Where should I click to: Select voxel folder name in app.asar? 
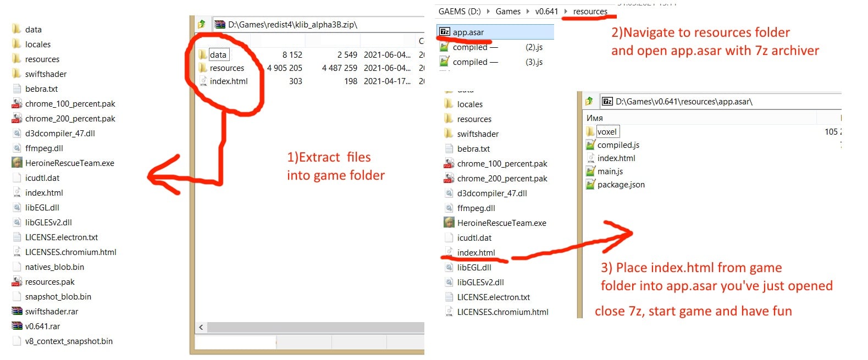[x=607, y=131]
